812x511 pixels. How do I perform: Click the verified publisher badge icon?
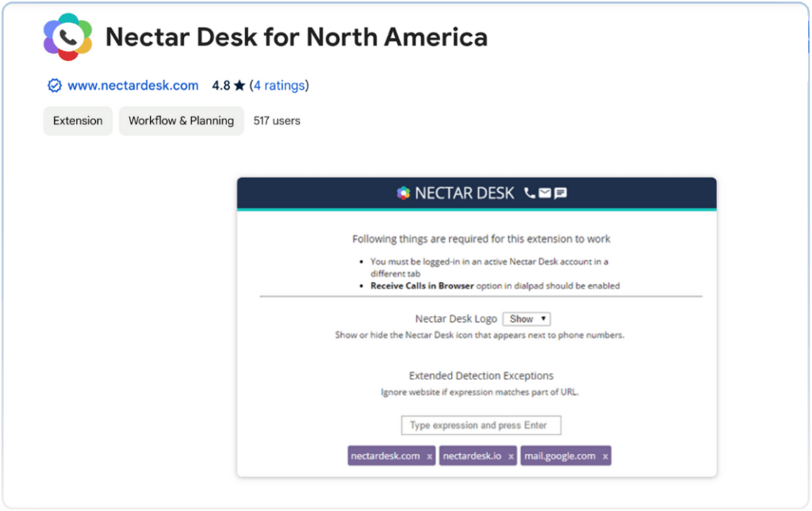[x=54, y=86]
